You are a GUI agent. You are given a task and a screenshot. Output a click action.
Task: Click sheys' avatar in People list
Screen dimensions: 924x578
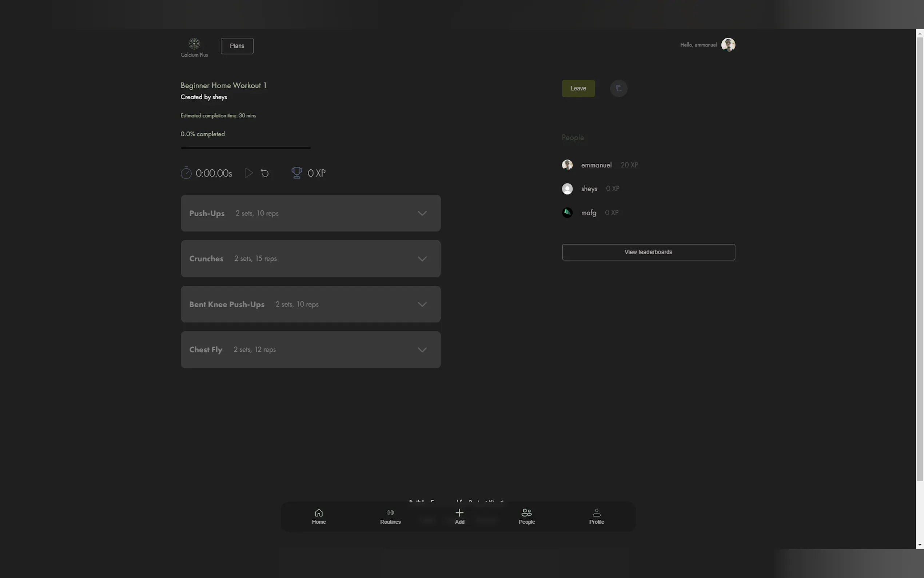pos(567,189)
